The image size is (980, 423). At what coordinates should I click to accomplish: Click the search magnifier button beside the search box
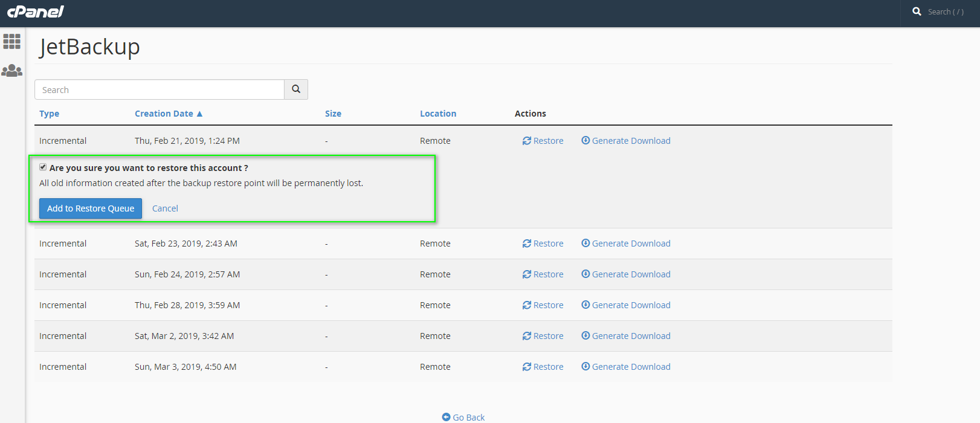pyautogui.click(x=296, y=89)
